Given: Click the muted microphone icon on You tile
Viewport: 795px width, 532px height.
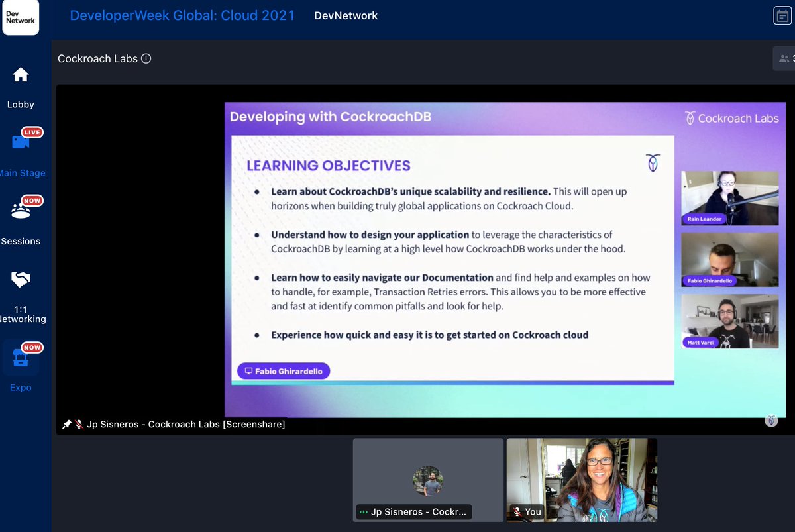Looking at the screenshot, I should 517,511.
